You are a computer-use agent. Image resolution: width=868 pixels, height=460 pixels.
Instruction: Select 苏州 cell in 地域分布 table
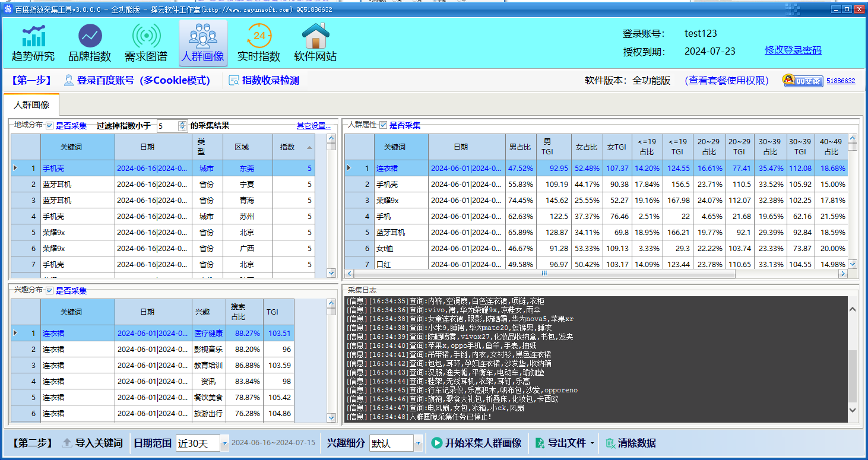(248, 217)
